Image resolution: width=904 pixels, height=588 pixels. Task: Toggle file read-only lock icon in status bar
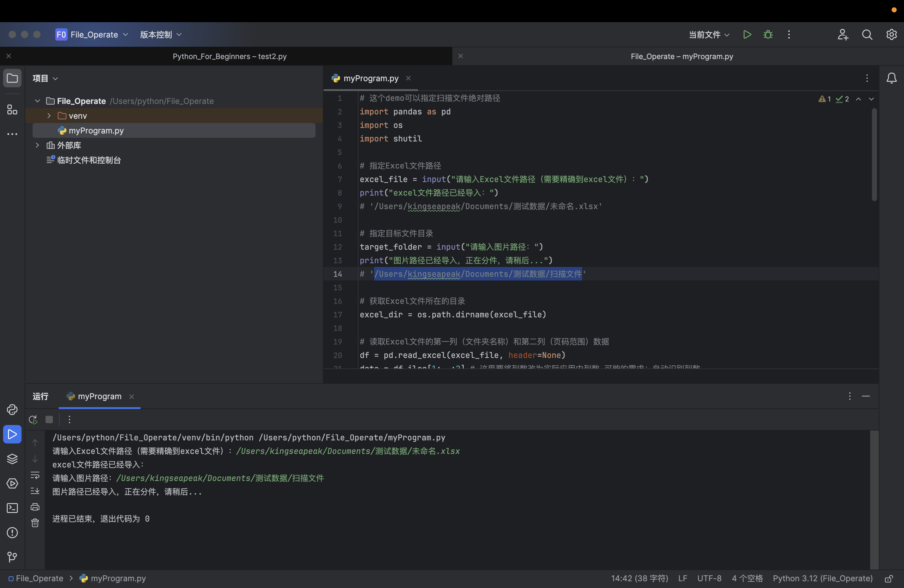[889, 578]
